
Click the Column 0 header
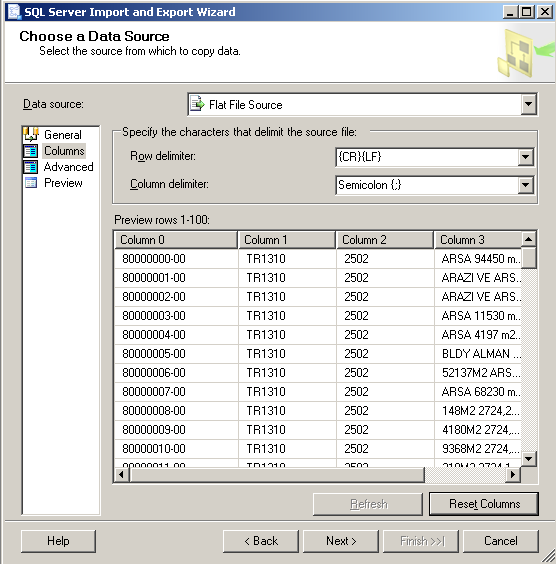[x=176, y=240]
